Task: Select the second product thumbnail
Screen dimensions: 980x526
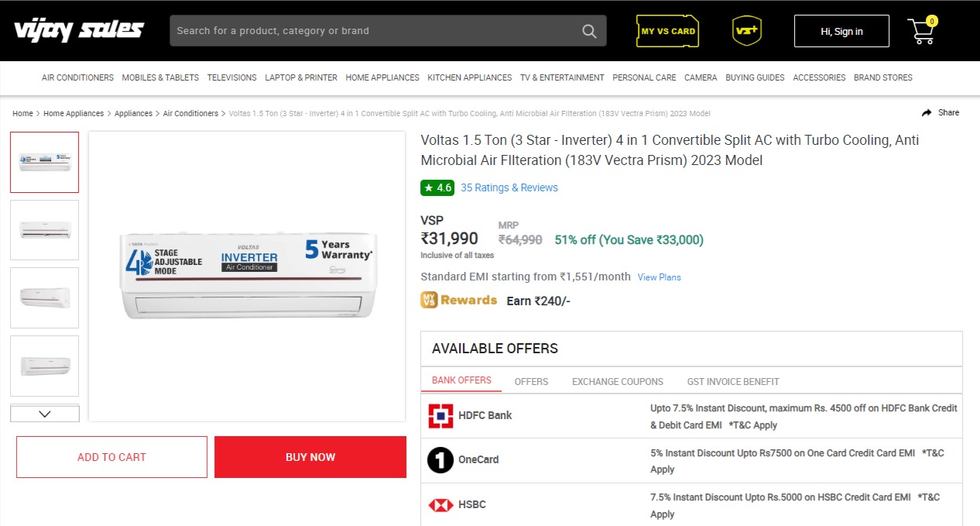Action: 45,230
